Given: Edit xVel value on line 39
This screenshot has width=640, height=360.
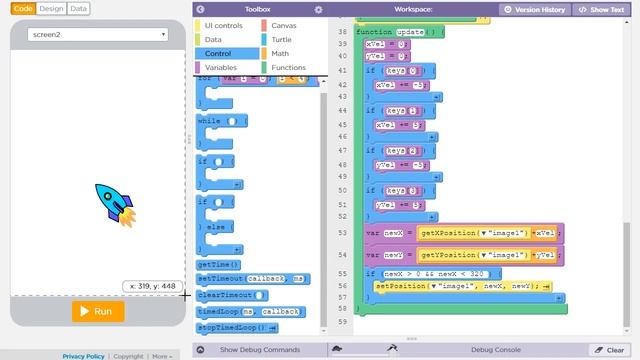Looking at the screenshot, I should click(x=402, y=44).
